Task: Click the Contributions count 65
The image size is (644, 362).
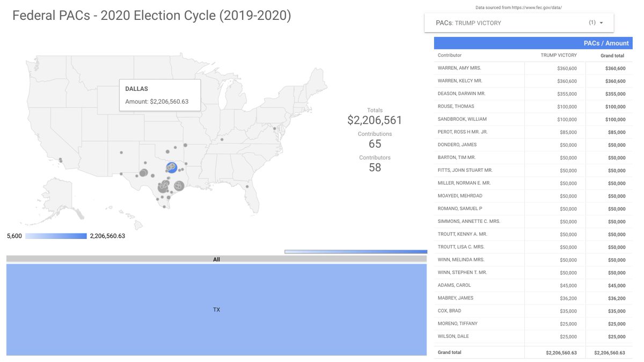Action: (x=375, y=144)
